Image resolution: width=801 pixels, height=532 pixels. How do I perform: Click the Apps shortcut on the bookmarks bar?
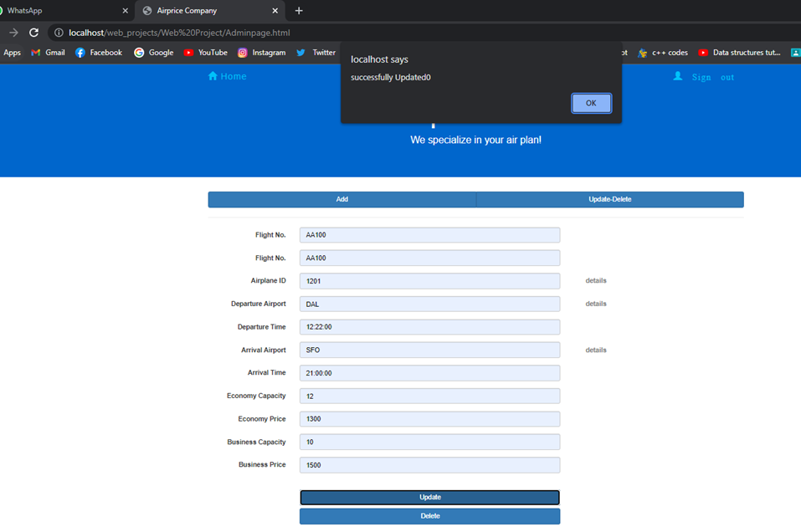[x=12, y=52]
